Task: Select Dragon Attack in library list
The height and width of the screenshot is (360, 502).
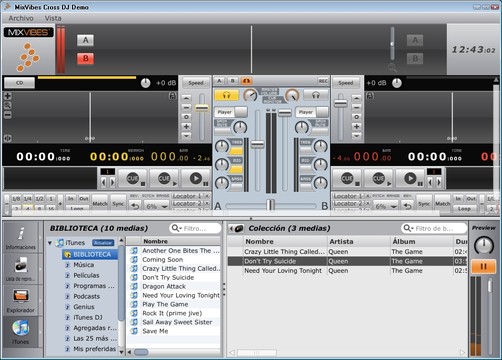Action: click(164, 286)
